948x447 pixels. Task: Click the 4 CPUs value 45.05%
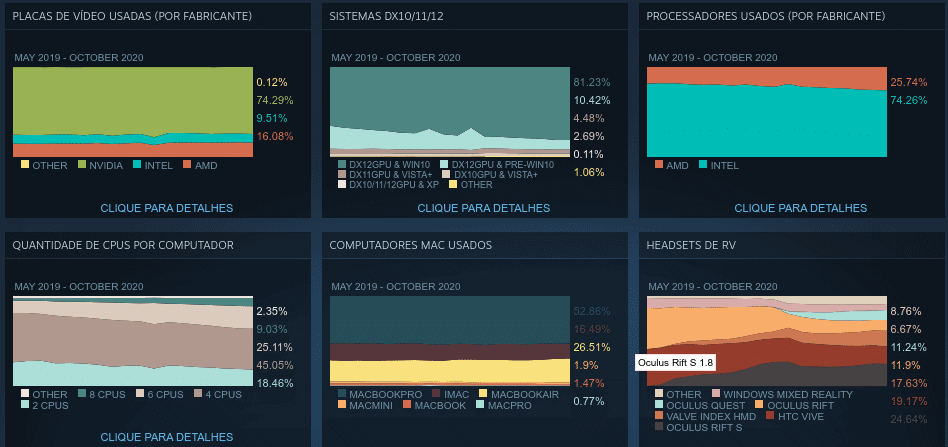[x=275, y=365]
